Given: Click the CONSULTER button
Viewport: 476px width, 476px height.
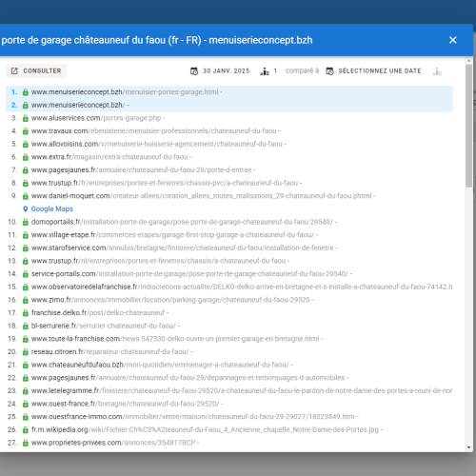Looking at the screenshot, I should (x=36, y=70).
